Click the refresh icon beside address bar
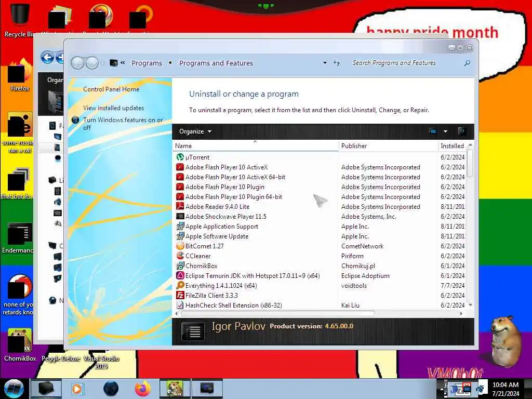Image resolution: width=532 pixels, height=399 pixels. tap(337, 63)
